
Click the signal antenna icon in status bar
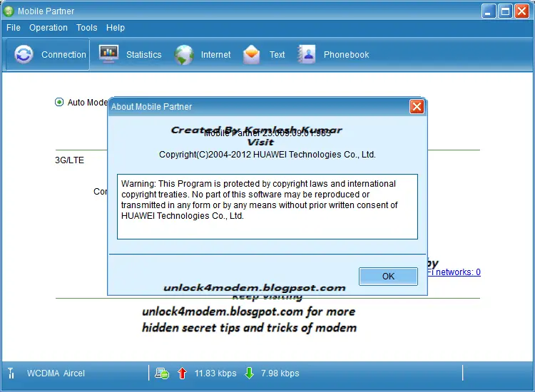(11, 373)
